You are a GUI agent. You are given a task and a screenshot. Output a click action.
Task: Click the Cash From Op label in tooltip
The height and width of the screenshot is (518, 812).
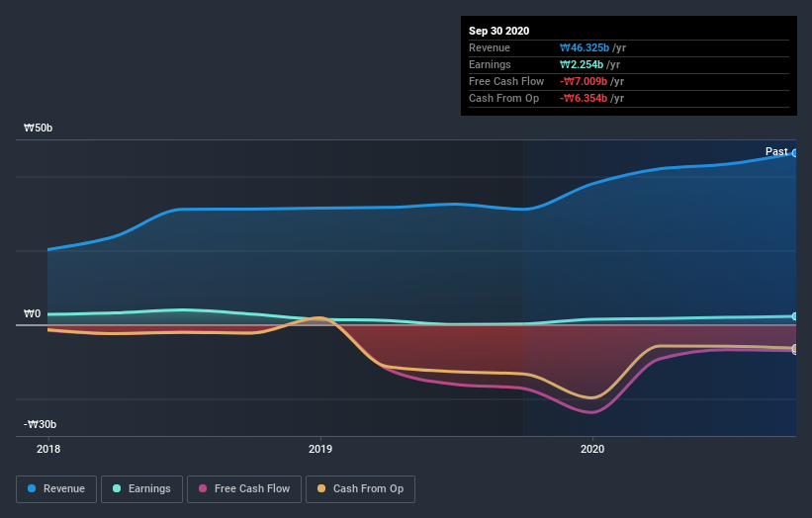tap(503, 98)
